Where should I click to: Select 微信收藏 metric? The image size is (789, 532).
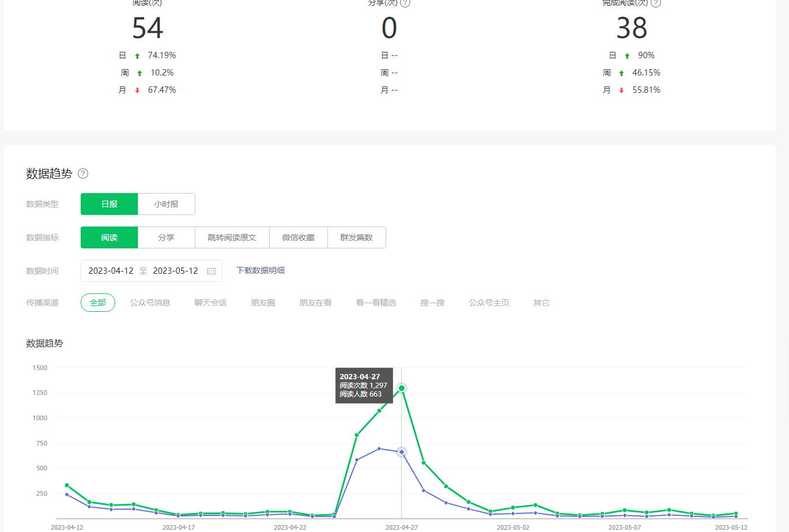click(298, 237)
